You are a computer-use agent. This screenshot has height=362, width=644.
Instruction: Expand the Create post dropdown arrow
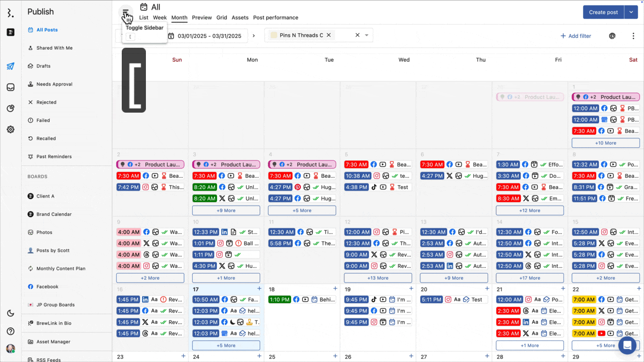631,12
